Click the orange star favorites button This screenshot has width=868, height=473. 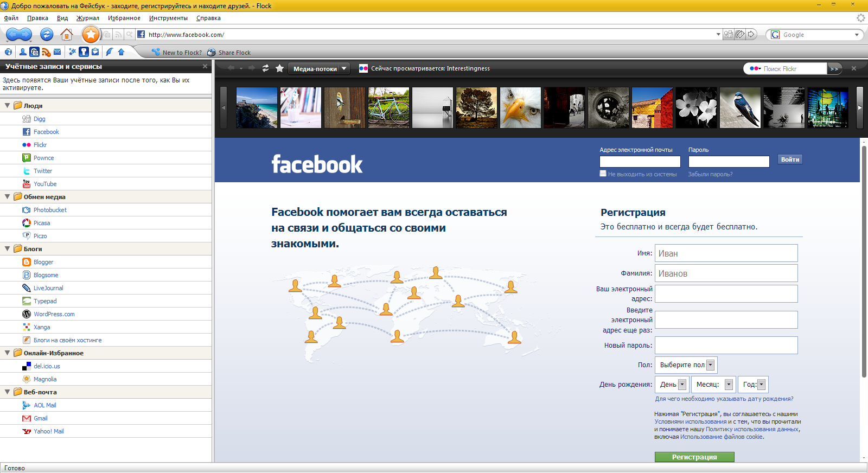91,35
